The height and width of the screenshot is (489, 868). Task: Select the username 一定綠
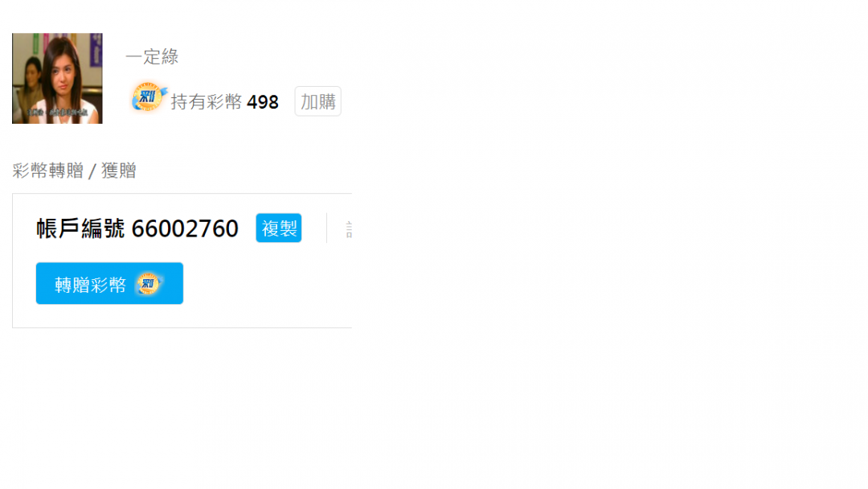point(152,56)
